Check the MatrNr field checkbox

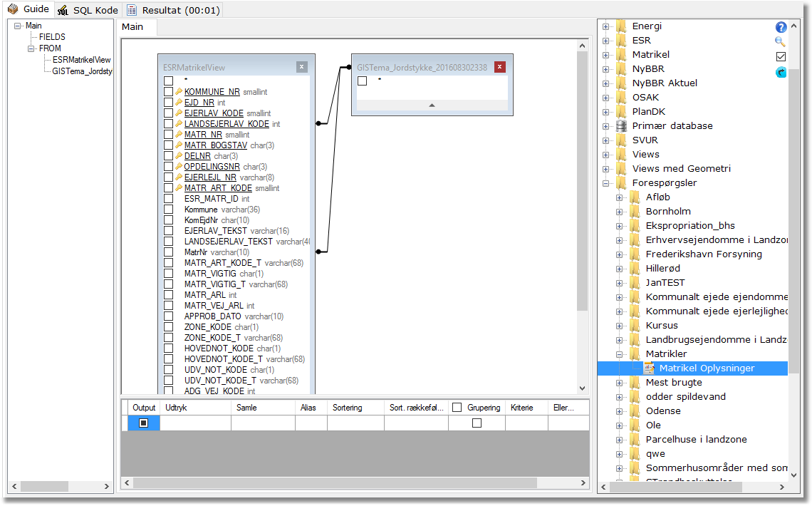pyautogui.click(x=168, y=252)
